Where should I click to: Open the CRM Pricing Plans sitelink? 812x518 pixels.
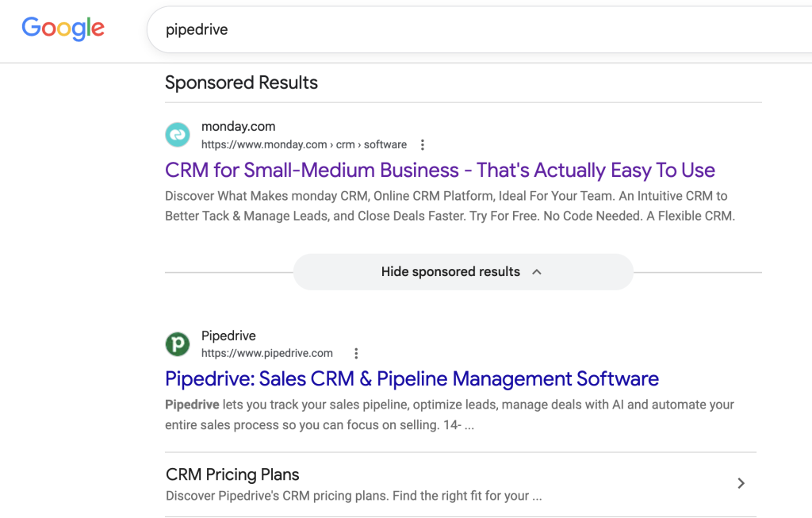point(232,474)
